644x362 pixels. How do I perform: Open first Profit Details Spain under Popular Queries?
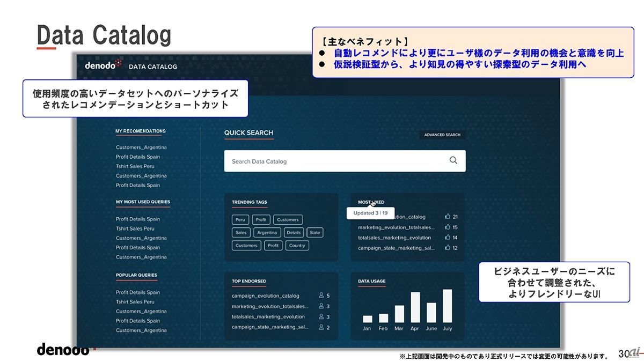coord(138,292)
